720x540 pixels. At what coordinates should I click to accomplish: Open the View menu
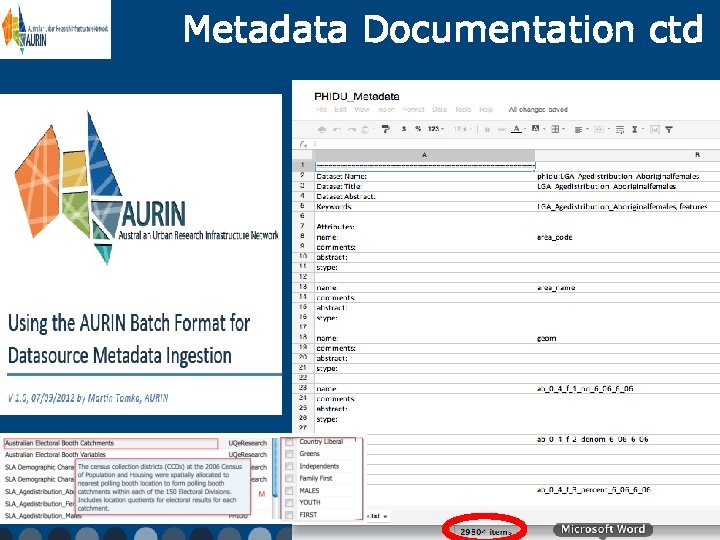362,109
